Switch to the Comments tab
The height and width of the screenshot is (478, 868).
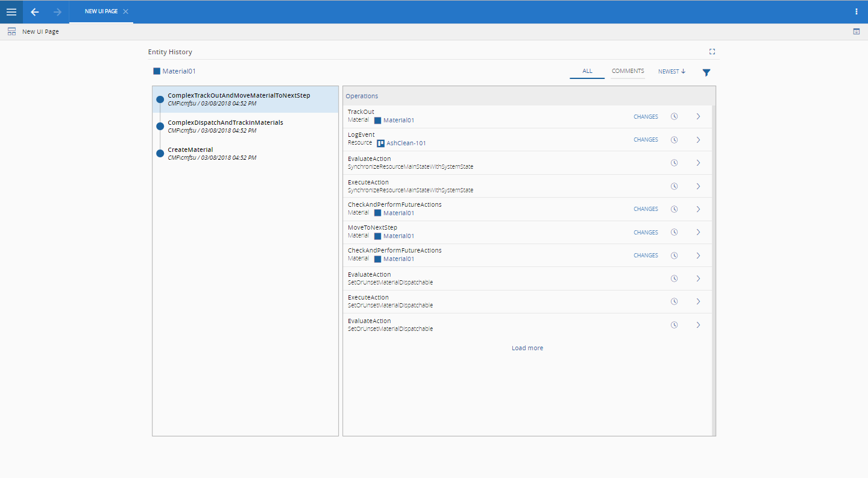tap(627, 71)
